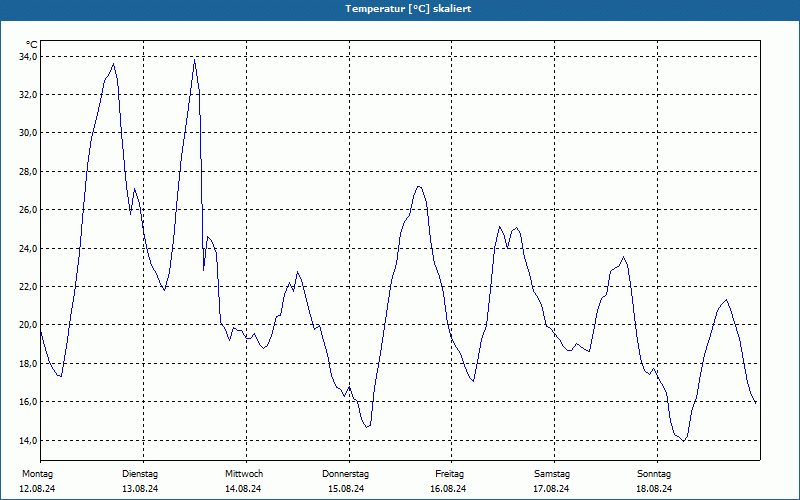Viewport: 800px width, 500px height.
Task: Click the chart title 'Temperatur [°C] skaliert'
Action: pos(408,9)
